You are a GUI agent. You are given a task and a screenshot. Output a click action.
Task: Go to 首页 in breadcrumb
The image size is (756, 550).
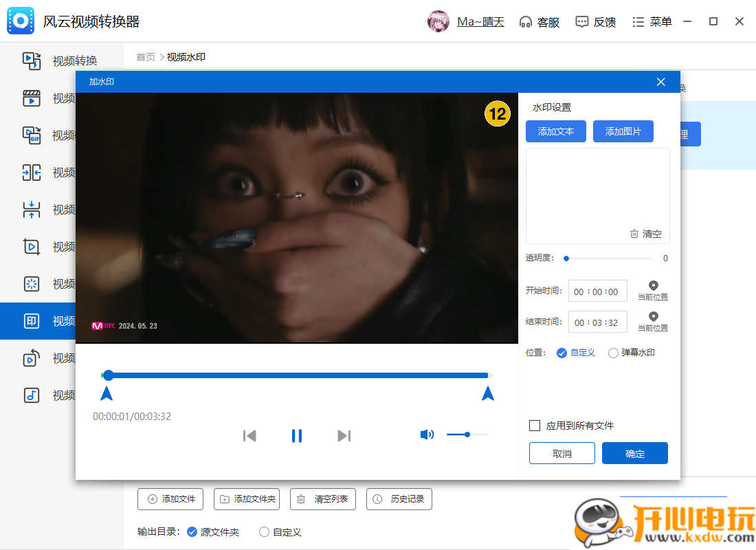146,57
